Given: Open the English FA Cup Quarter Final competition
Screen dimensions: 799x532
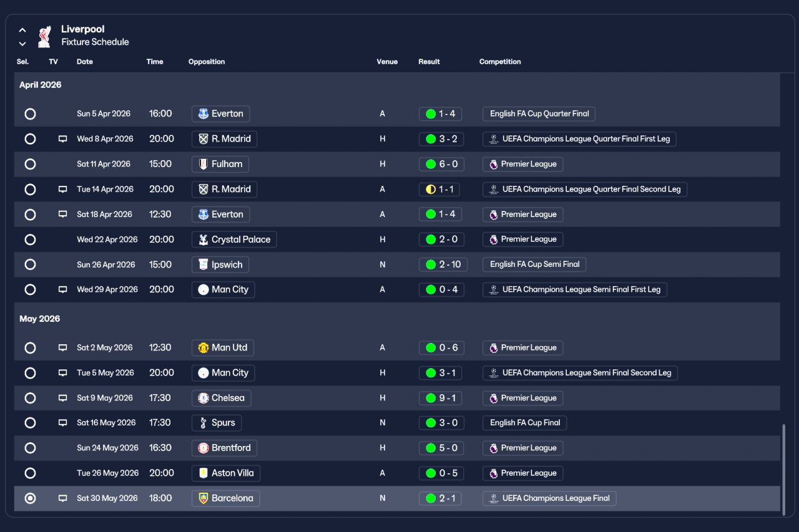Looking at the screenshot, I should [539, 114].
